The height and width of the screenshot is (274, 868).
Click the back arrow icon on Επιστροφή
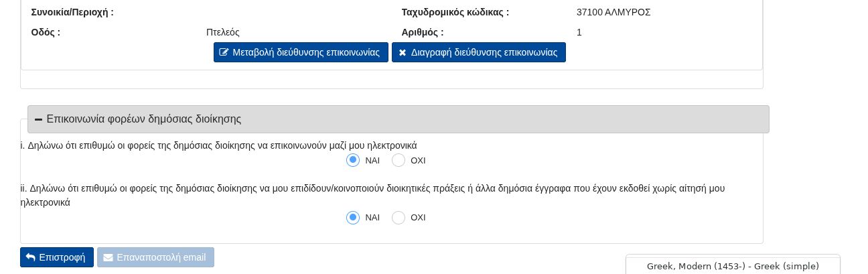[30, 257]
